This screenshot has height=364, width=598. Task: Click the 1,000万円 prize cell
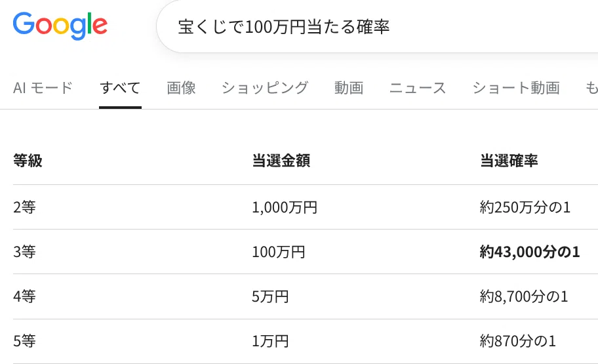point(285,207)
